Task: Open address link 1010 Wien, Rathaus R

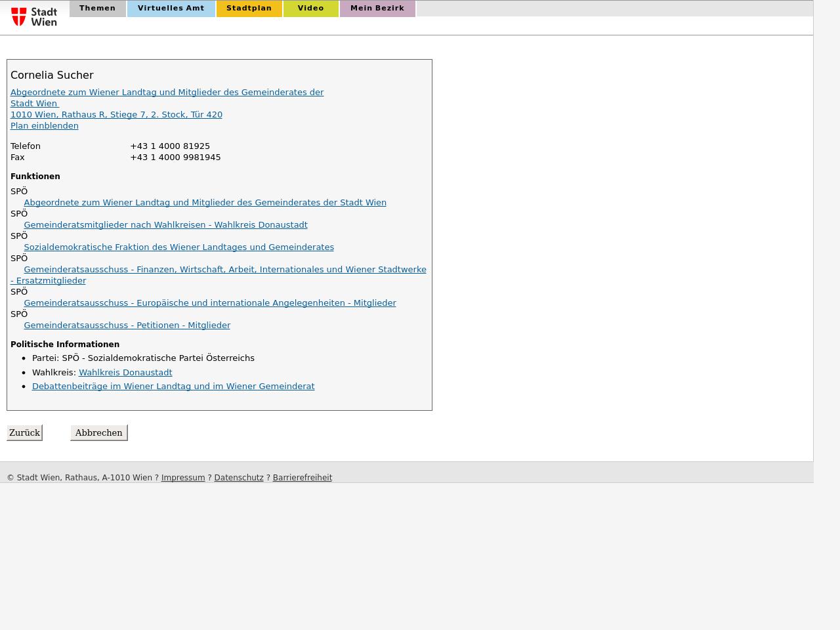Action: tap(116, 115)
